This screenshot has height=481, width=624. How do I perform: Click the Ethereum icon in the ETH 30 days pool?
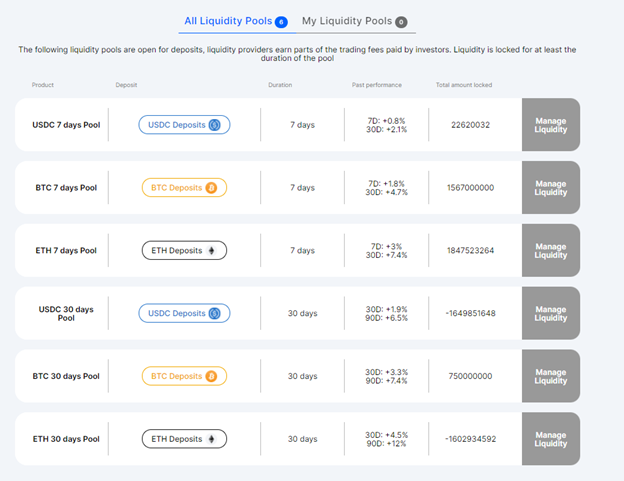coord(210,438)
